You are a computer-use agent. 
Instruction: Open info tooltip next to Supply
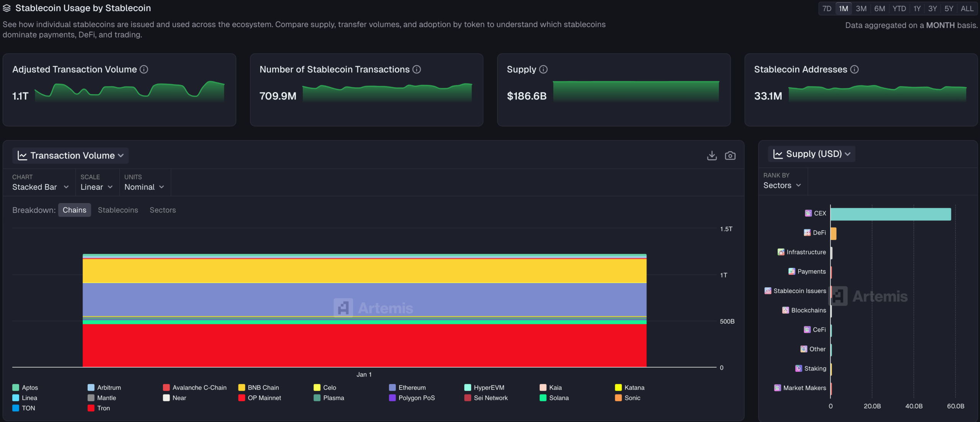[x=543, y=69]
